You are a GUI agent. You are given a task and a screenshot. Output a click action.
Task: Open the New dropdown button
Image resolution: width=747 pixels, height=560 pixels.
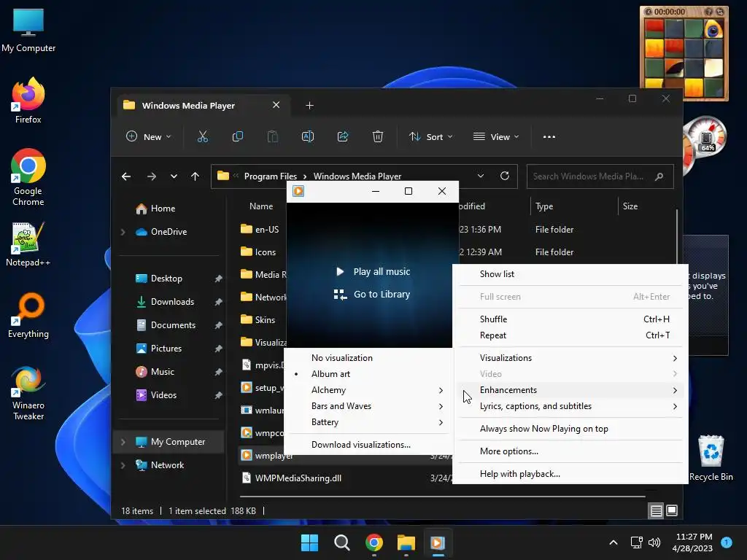[148, 136]
